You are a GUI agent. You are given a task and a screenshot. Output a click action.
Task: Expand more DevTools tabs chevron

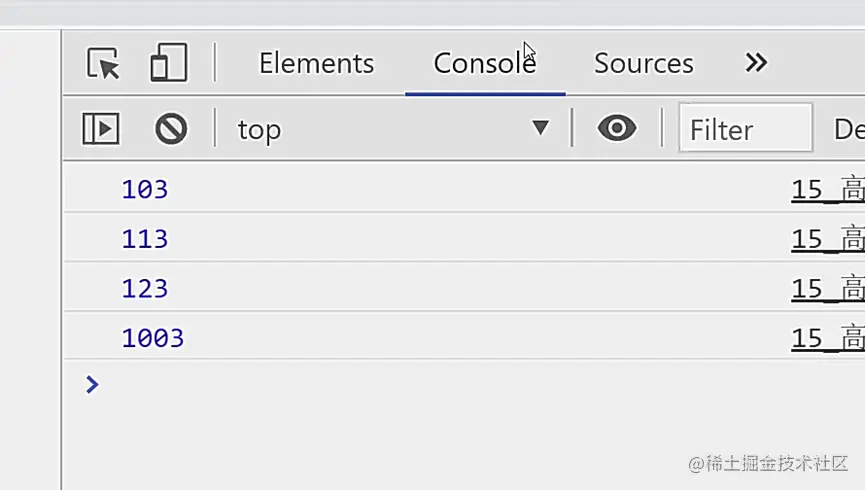[x=756, y=64]
